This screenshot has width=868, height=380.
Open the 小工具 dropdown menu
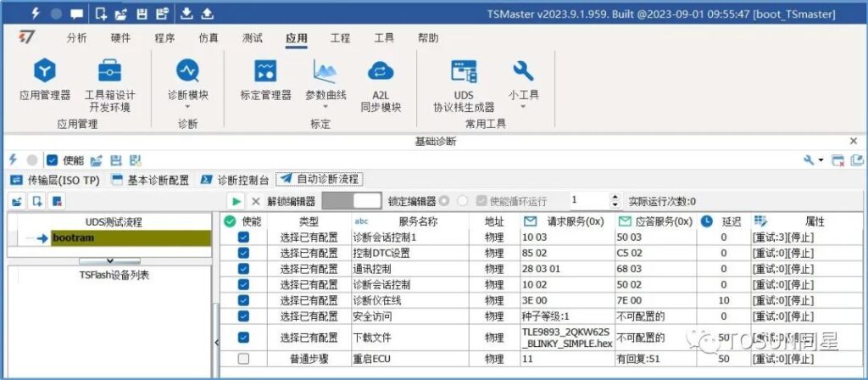(523, 108)
